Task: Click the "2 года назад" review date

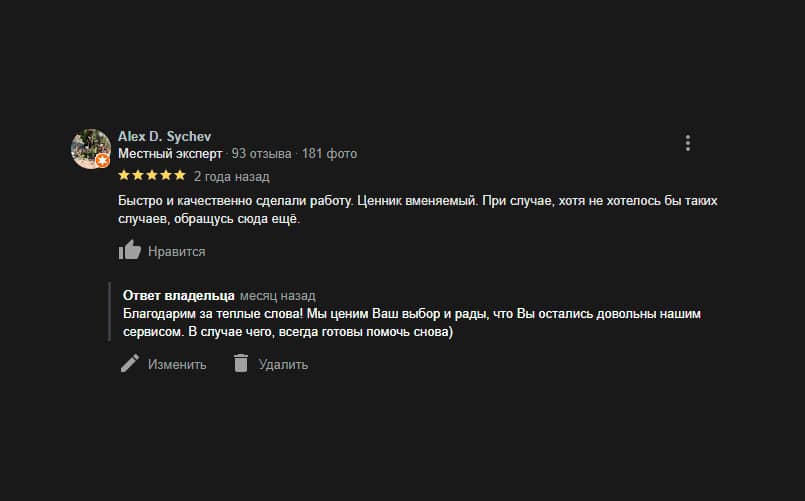Action: [x=231, y=176]
